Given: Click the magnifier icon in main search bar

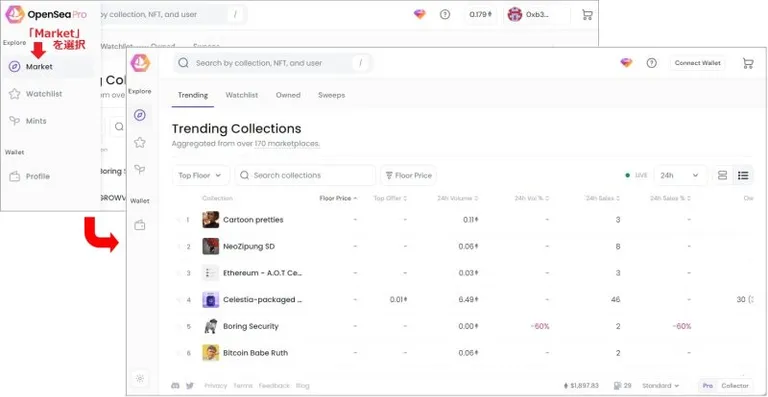Looking at the screenshot, I should click(183, 63).
